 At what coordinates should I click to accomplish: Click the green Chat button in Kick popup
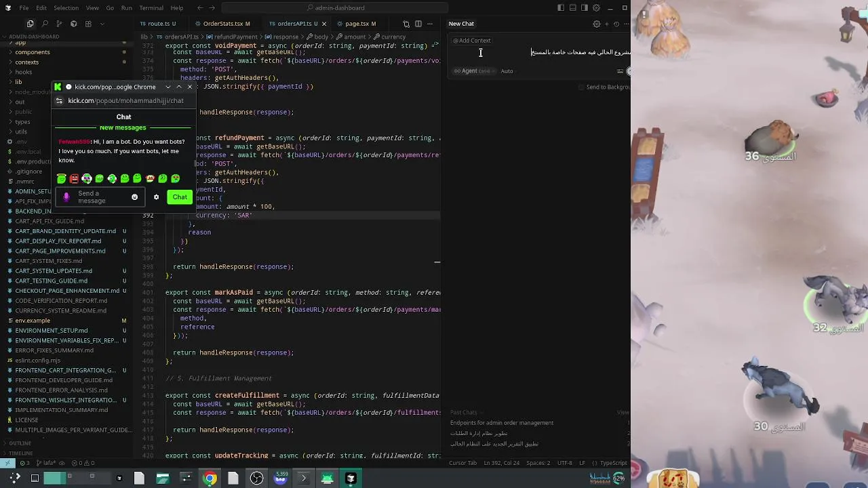[180, 197]
